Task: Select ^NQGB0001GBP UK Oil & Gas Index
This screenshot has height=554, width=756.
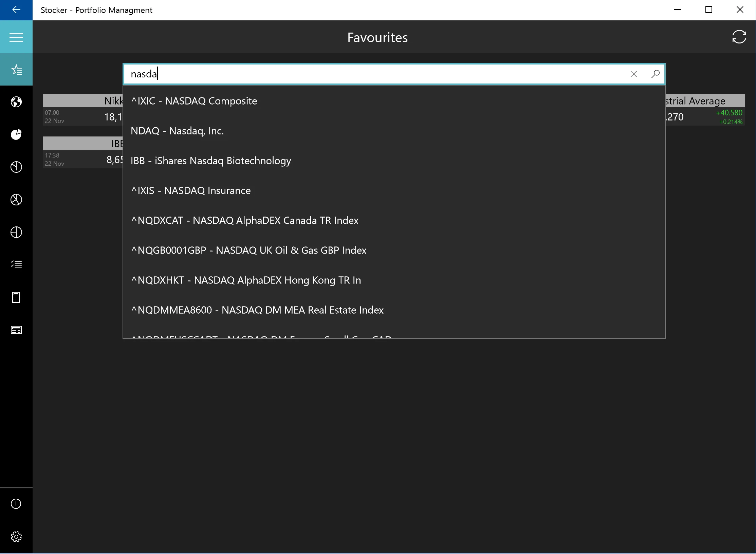Action: [394, 250]
